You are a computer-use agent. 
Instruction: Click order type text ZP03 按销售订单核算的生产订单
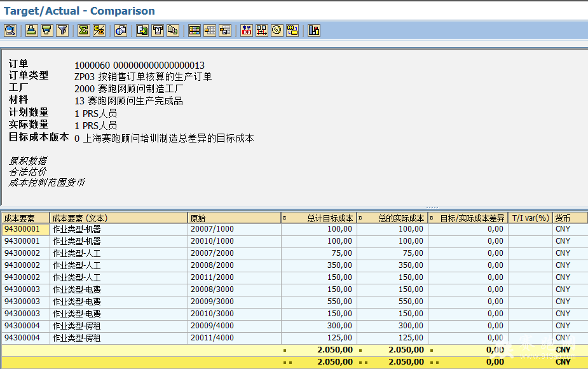(143, 76)
